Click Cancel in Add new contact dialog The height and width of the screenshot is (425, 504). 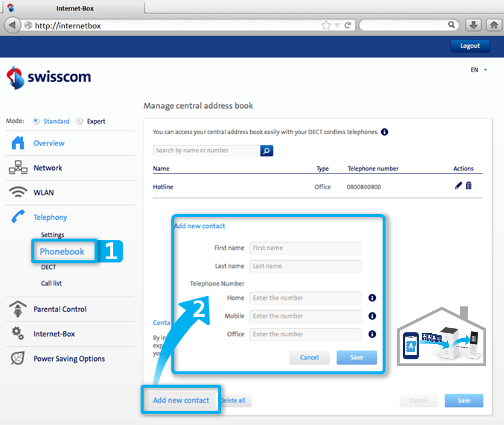point(309,357)
